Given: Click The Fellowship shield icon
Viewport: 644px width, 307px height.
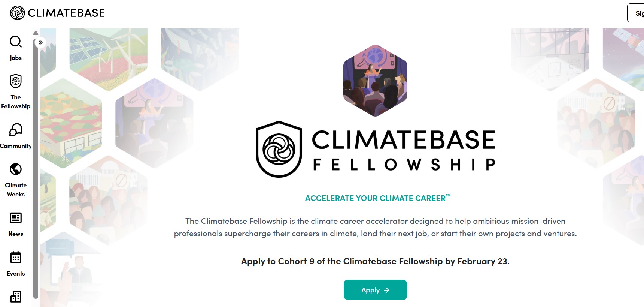Looking at the screenshot, I should (15, 81).
